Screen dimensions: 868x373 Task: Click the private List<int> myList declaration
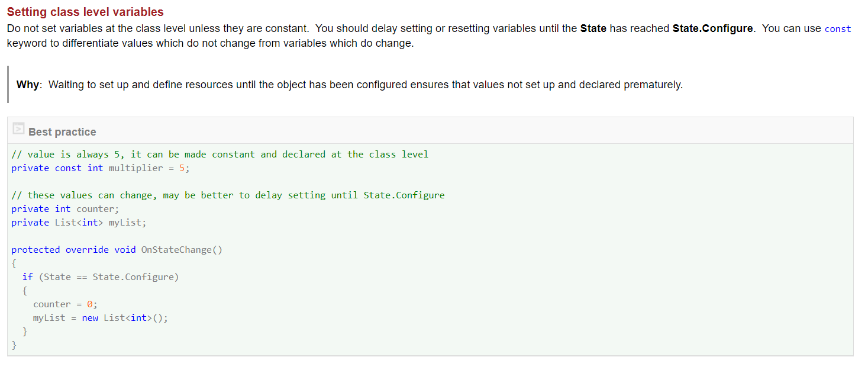[79, 223]
